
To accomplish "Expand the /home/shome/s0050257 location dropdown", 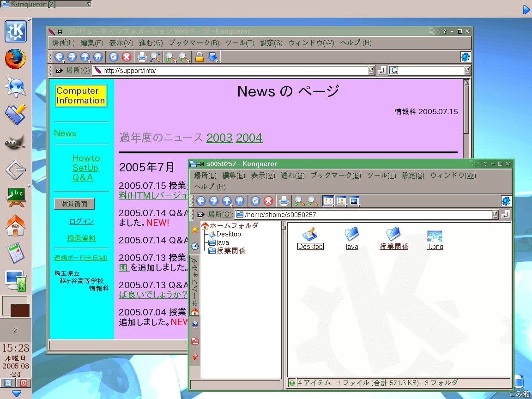I will [496, 215].
